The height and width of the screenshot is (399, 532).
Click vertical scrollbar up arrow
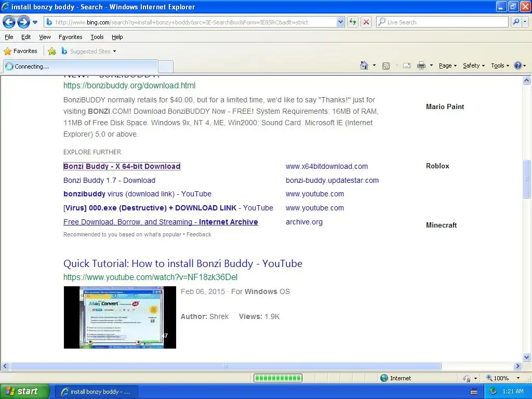pos(527,81)
